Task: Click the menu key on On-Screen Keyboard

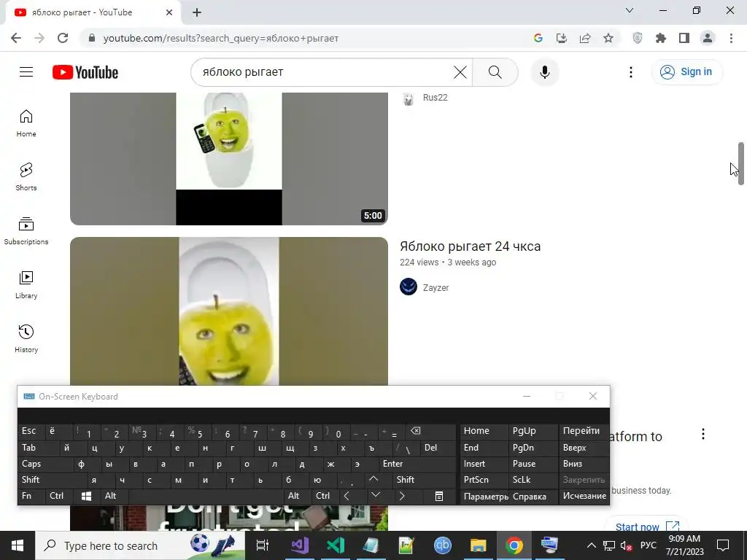Action: point(438,496)
